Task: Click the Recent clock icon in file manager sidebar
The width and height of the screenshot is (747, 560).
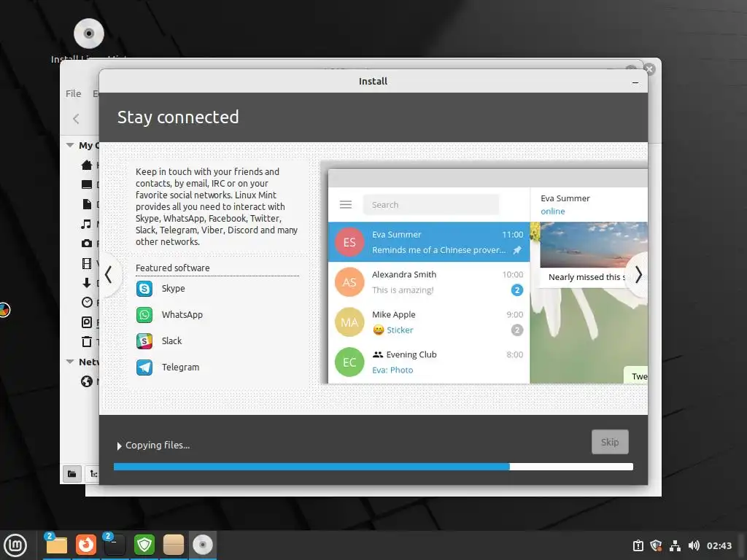Action: (x=87, y=303)
